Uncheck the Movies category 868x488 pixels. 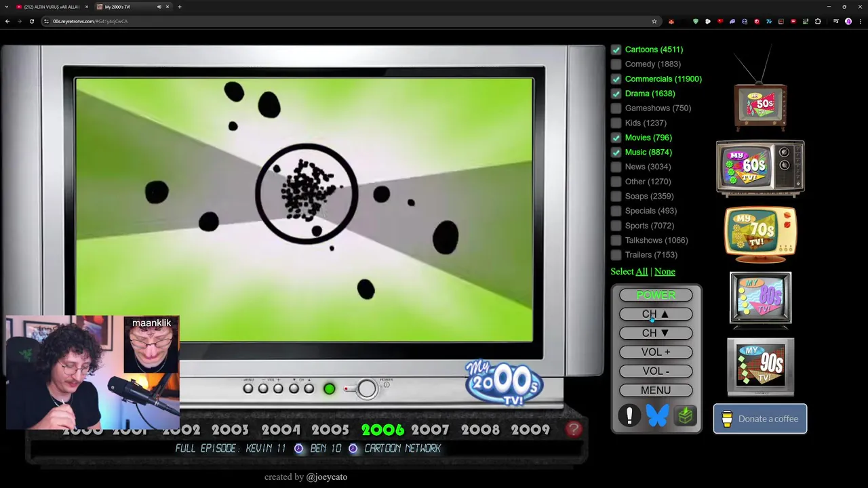[x=616, y=138]
